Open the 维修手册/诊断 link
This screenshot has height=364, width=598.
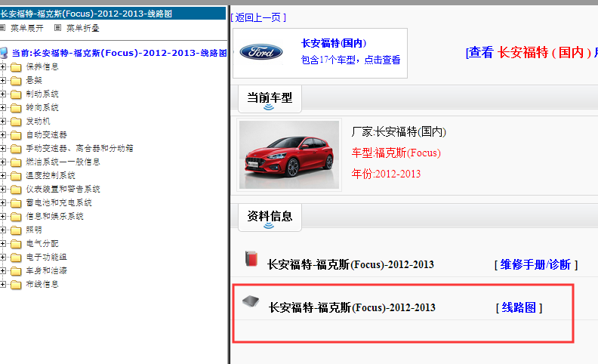click(x=535, y=264)
